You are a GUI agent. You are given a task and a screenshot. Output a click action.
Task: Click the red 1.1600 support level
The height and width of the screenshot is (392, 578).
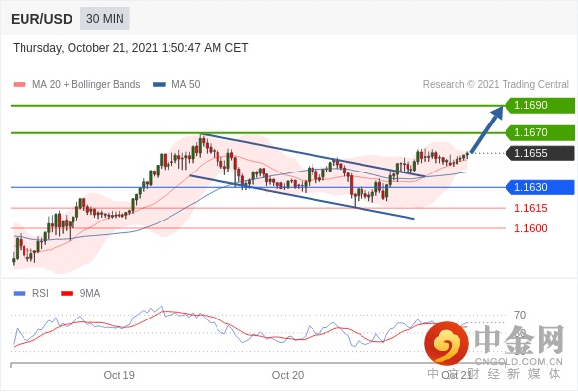coord(530,228)
